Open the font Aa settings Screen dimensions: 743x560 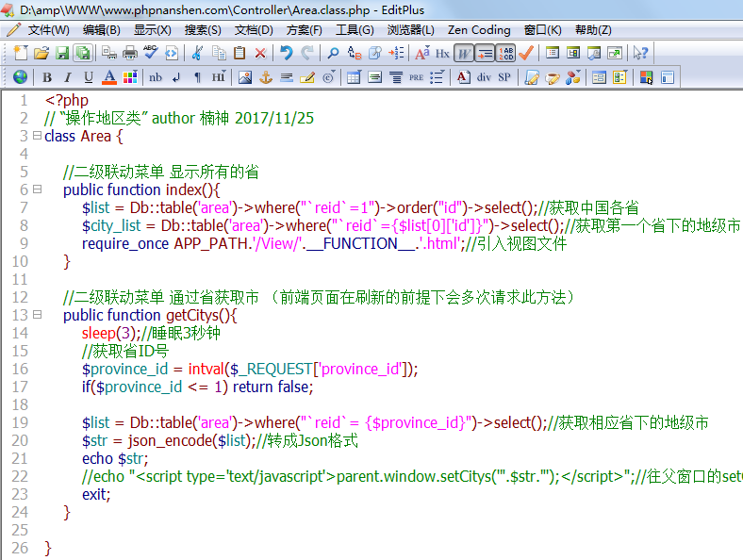point(421,53)
